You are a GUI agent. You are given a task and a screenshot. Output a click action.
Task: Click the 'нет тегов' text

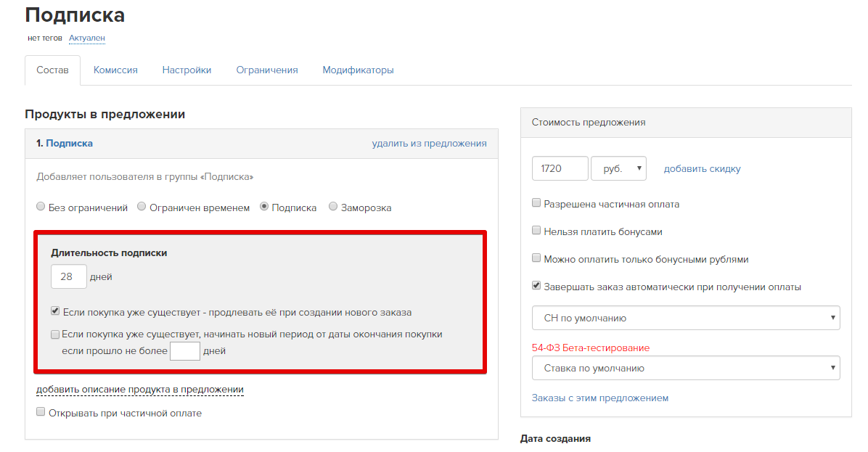click(45, 38)
